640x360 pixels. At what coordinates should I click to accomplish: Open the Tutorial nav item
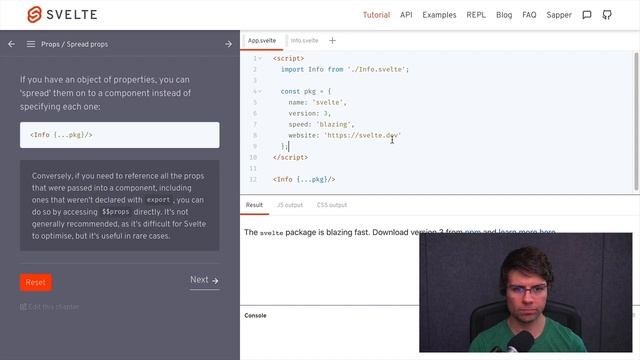coord(376,15)
